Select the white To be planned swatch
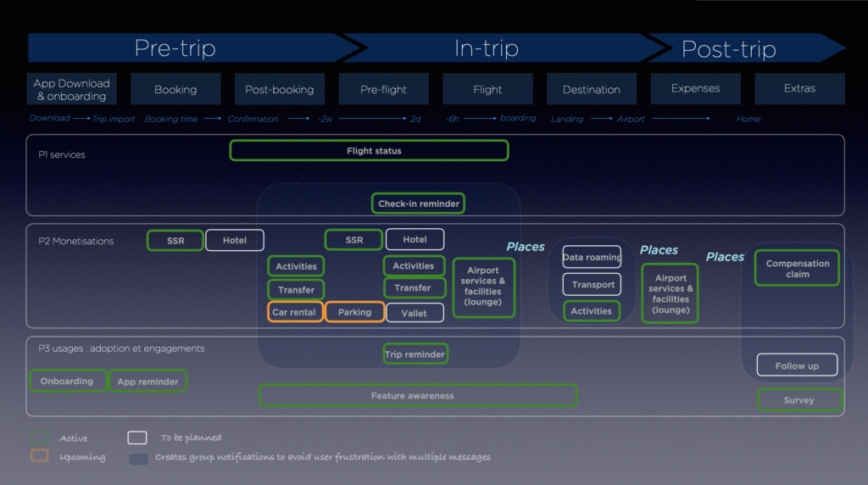868x485 pixels. tap(137, 438)
